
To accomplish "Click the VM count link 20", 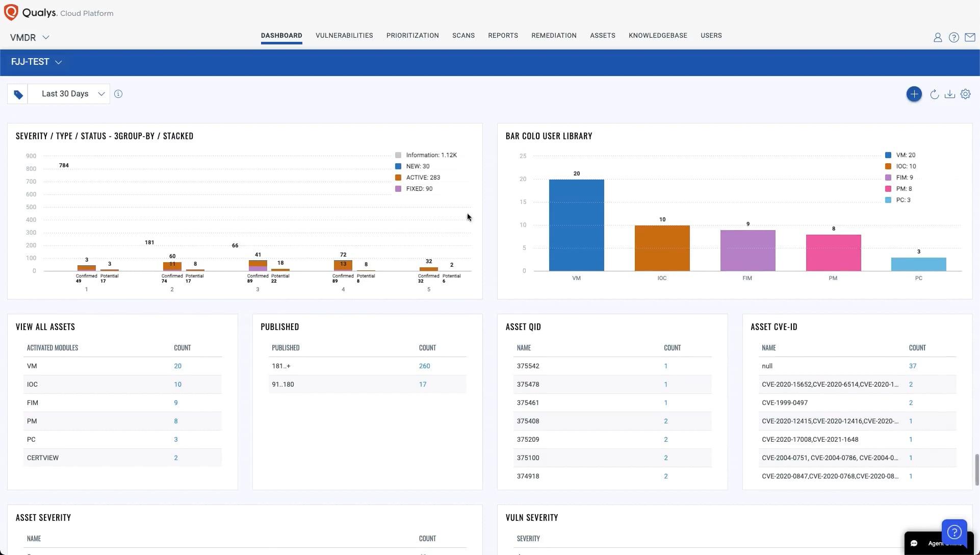I will [177, 366].
